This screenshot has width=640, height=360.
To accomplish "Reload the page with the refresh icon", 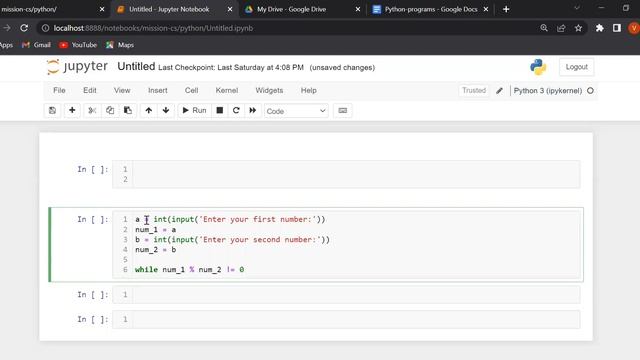I will (x=24, y=28).
